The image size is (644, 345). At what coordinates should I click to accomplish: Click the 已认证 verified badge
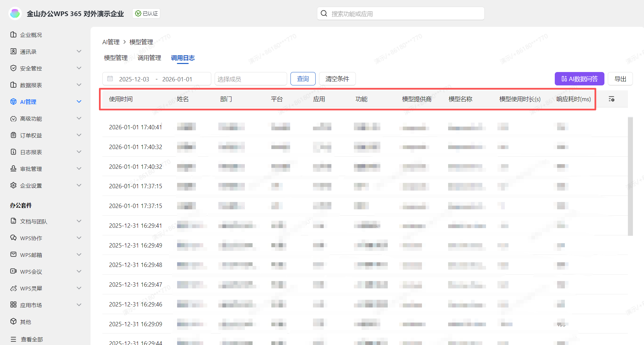(146, 13)
